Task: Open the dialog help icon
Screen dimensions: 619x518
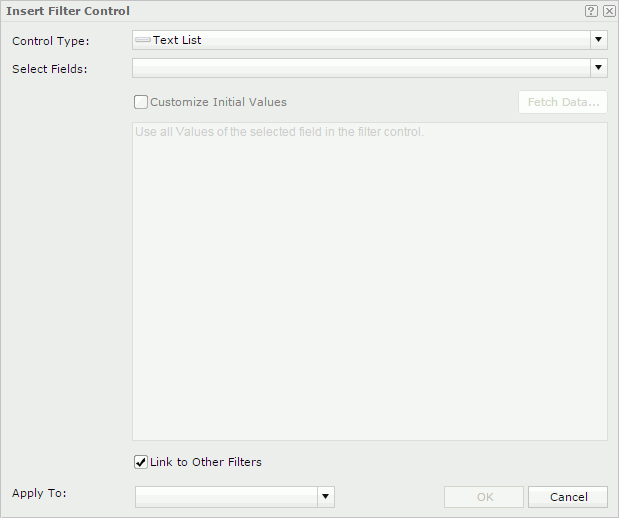Action: (591, 11)
